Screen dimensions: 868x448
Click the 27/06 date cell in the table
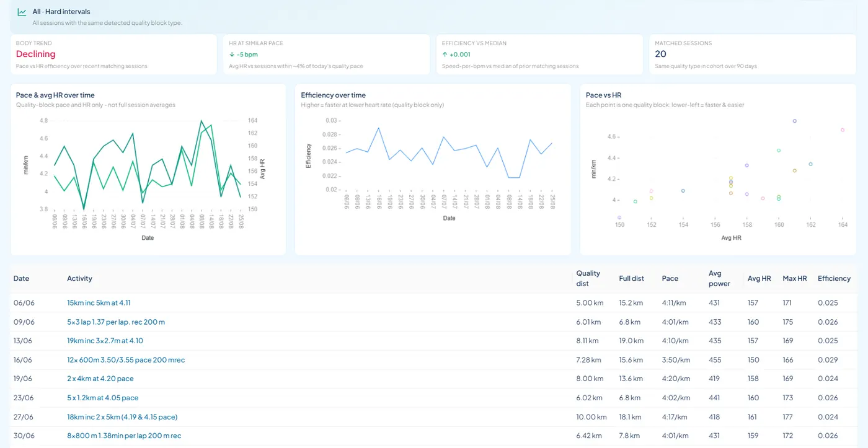click(x=24, y=417)
